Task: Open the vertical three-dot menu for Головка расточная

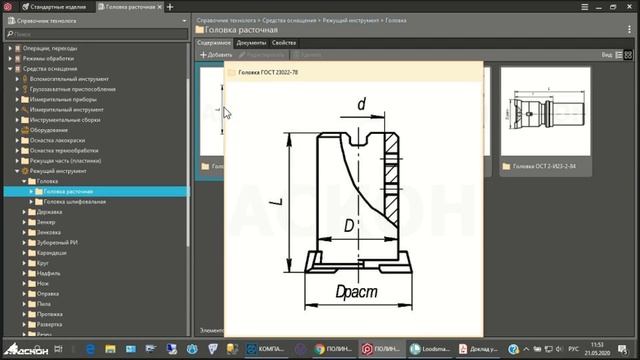Action: [x=629, y=29]
